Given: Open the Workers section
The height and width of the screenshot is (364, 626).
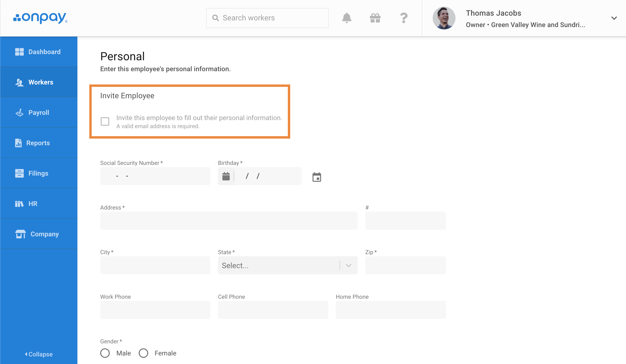Looking at the screenshot, I should click(x=39, y=82).
